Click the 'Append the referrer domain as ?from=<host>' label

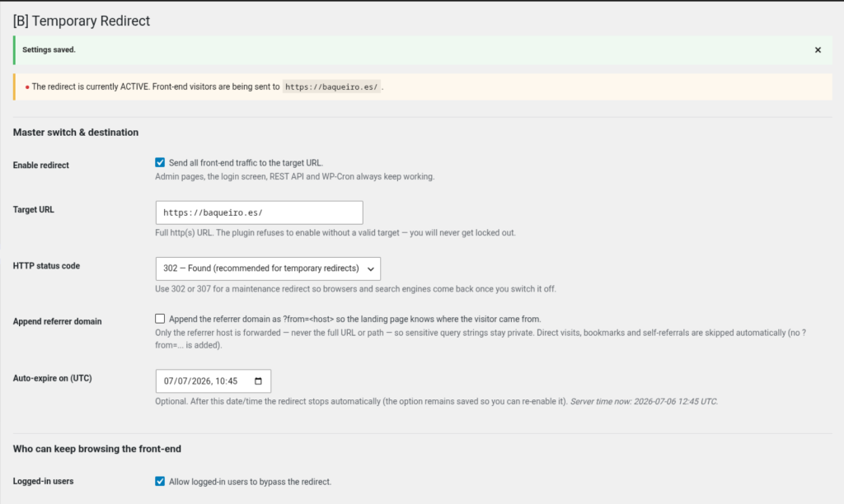coord(354,319)
